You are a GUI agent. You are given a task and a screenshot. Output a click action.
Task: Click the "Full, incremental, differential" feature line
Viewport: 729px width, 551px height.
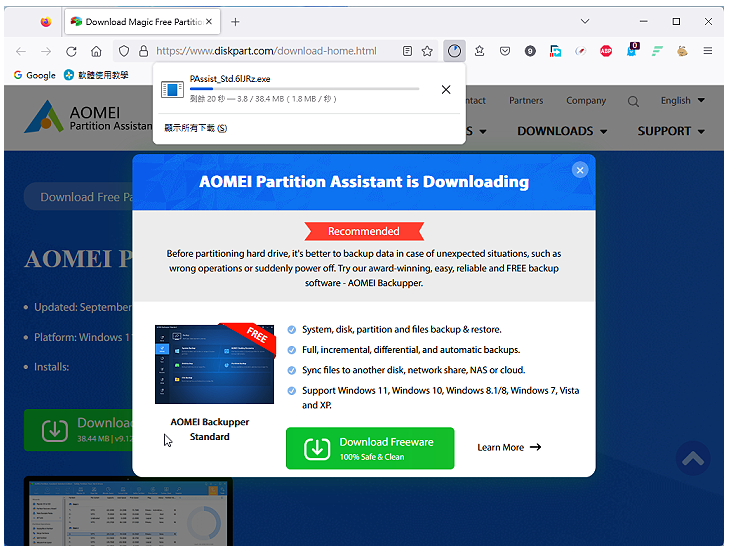point(411,350)
